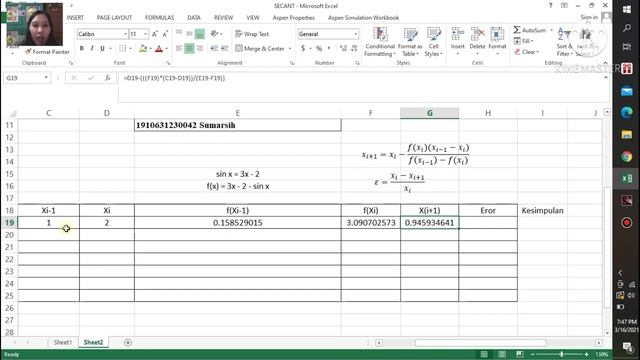Open the VIEW tab
This screenshot has width=640, height=360.
[x=253, y=18]
